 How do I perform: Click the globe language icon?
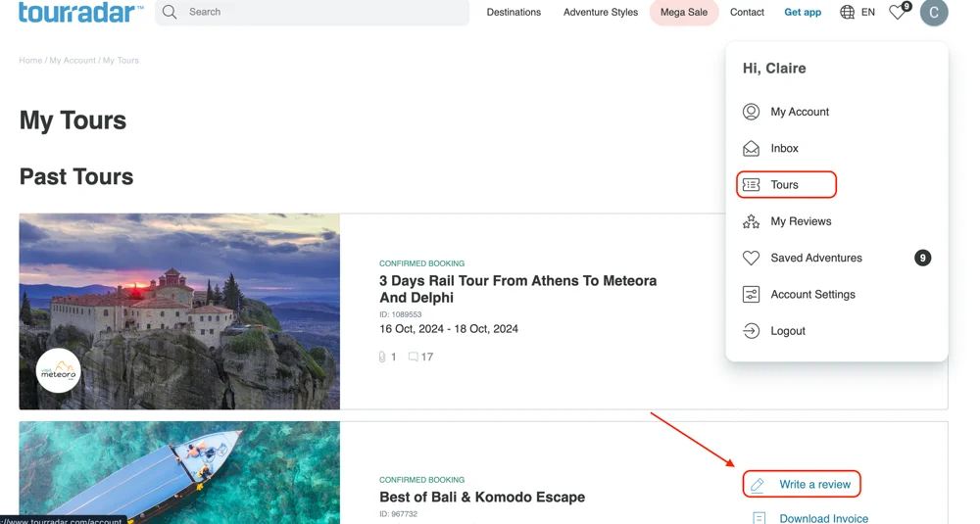[x=847, y=12]
